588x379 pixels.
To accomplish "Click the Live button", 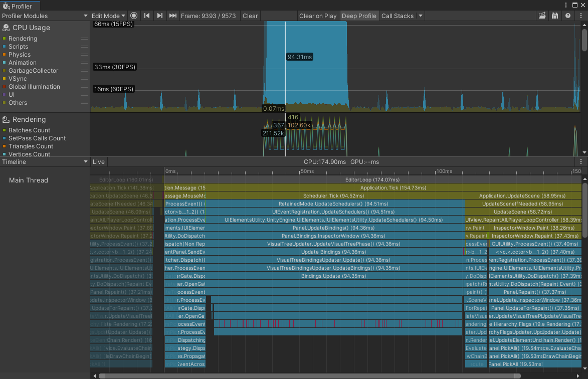I will point(98,161).
